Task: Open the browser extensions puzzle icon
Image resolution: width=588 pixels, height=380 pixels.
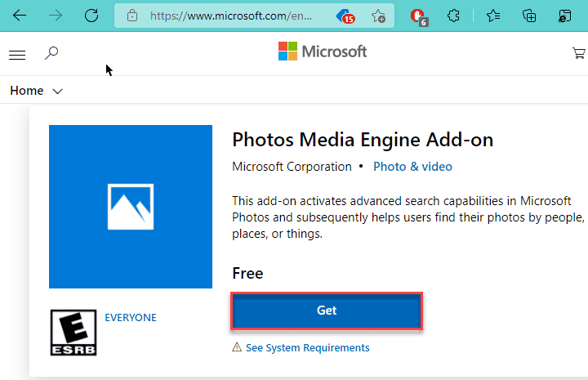Action: [457, 16]
